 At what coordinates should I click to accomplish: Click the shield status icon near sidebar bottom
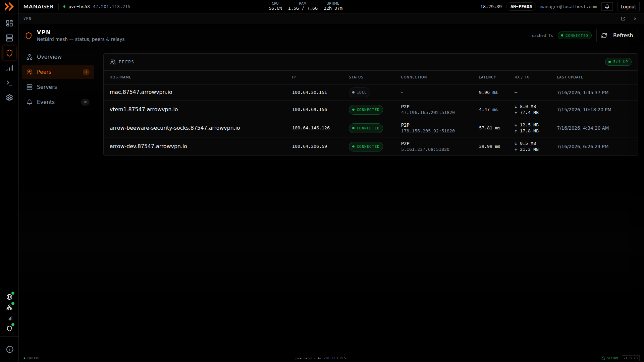click(x=9, y=328)
